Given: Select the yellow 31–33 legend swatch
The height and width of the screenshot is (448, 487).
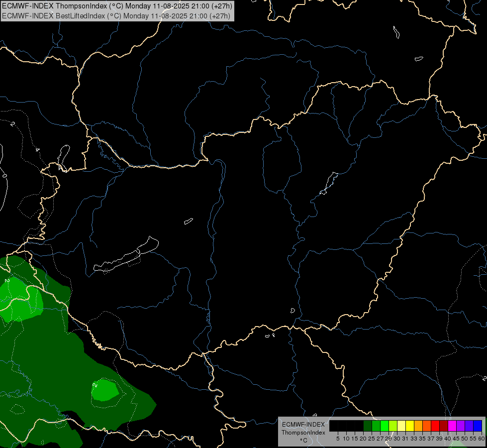Looking at the screenshot, I should (410, 426).
